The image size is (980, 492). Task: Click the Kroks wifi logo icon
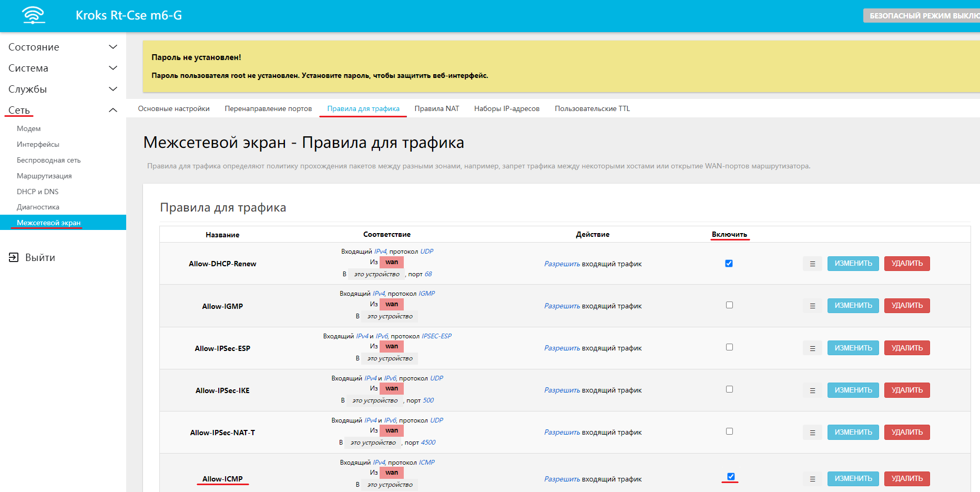point(33,15)
